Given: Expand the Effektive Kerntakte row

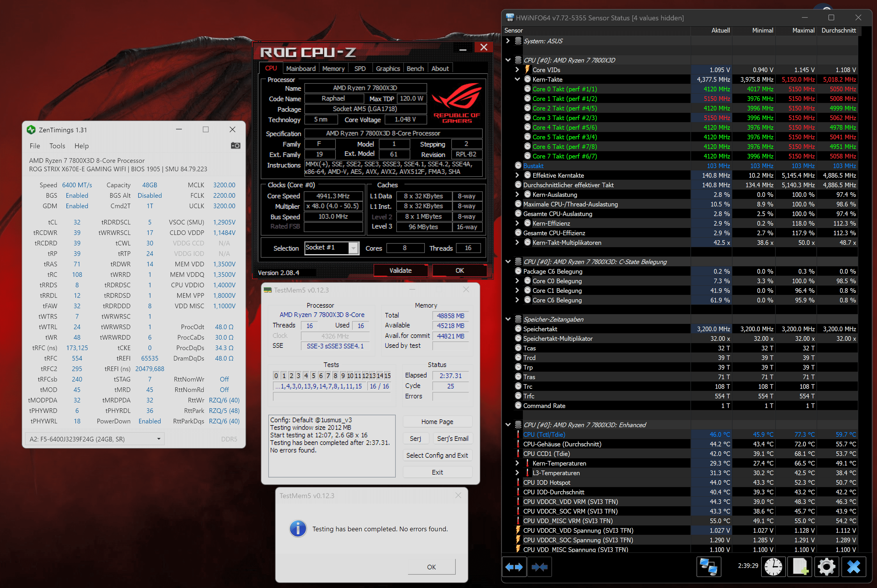Looking at the screenshot, I should tap(517, 175).
